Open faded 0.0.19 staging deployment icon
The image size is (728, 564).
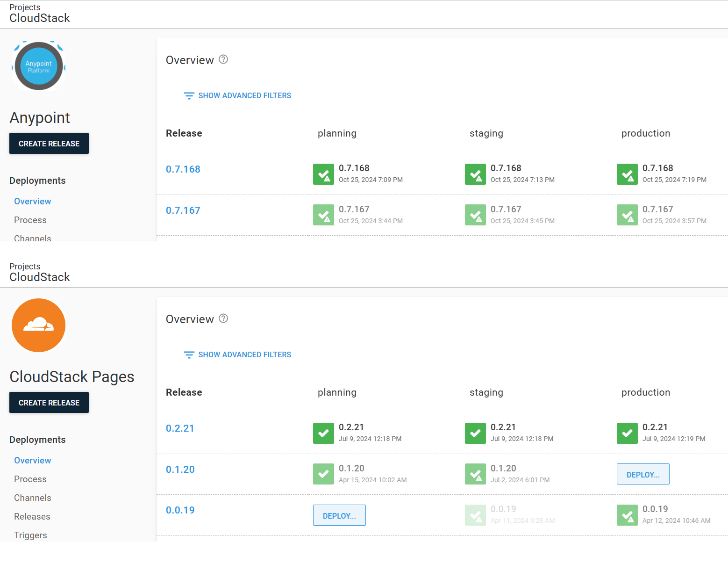coord(475,515)
